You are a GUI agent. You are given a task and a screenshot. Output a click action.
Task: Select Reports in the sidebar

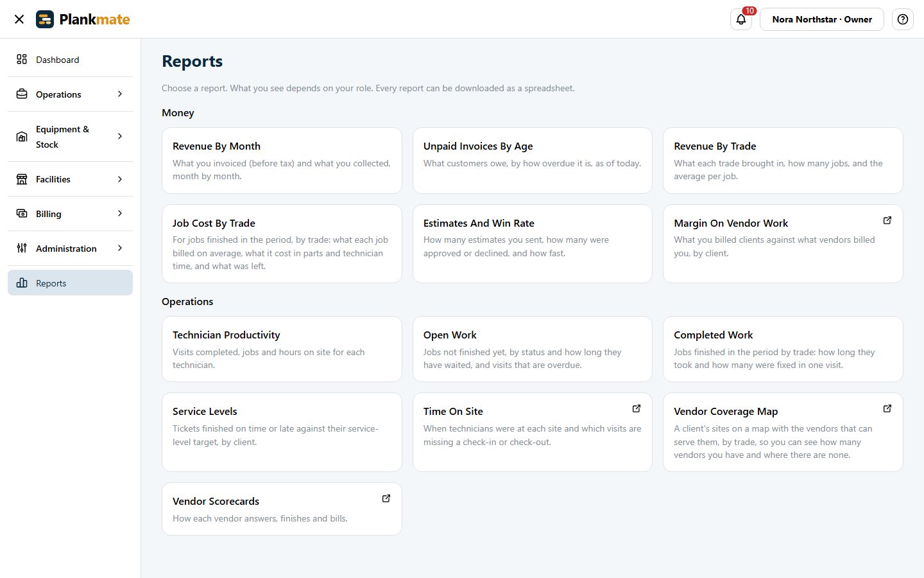tap(70, 283)
